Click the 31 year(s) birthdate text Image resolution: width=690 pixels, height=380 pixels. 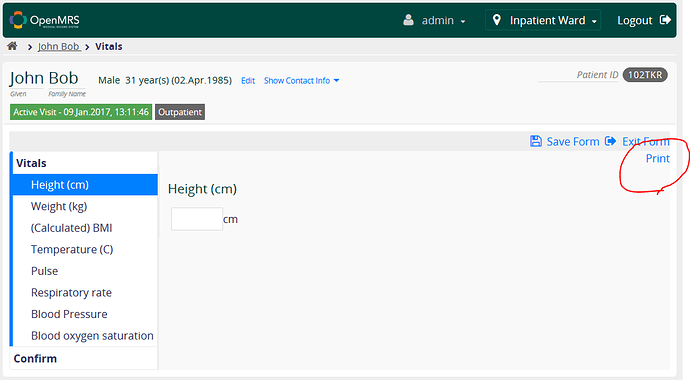click(x=178, y=80)
